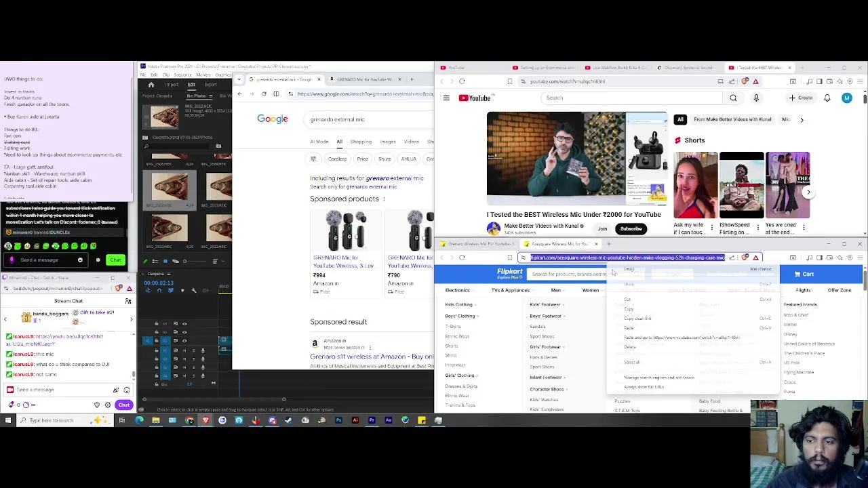This screenshot has width=868, height=488.
Task: Switch to Discover Epidemic Sound tab
Action: (685, 68)
